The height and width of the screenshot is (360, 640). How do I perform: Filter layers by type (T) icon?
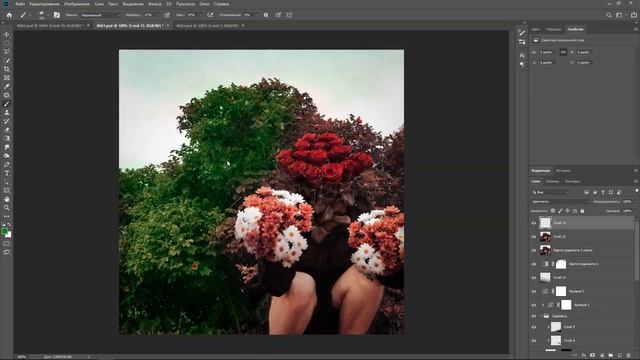pos(603,192)
